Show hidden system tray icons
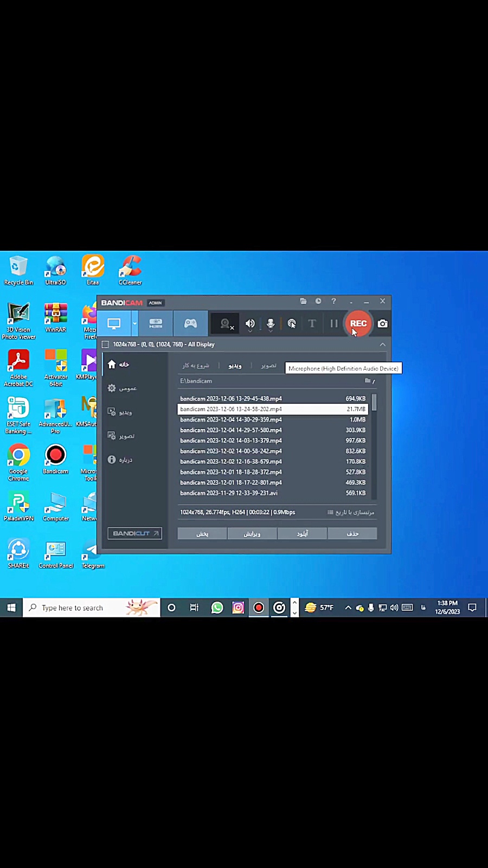This screenshot has width=488, height=868. coord(348,608)
